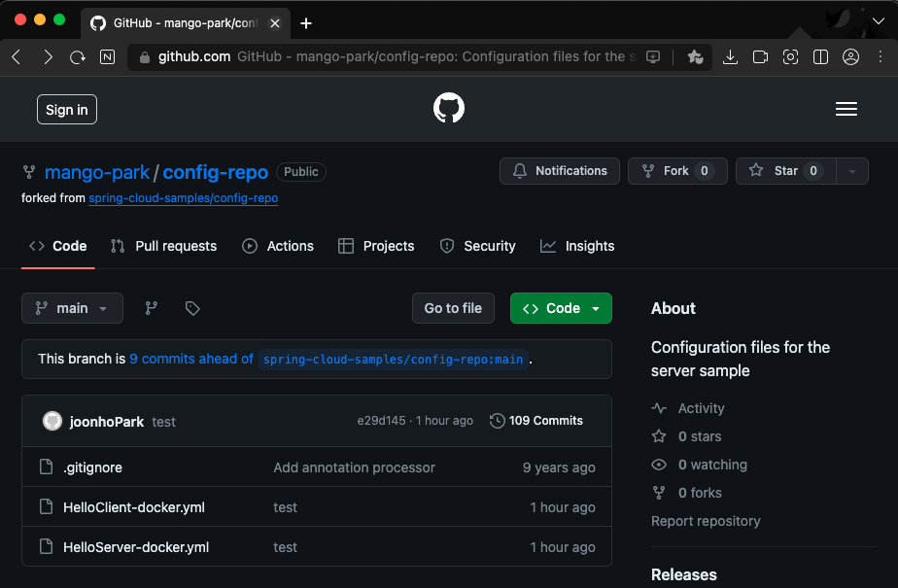
Task: Open the Star lists dropdown arrow
Action: [x=851, y=171]
